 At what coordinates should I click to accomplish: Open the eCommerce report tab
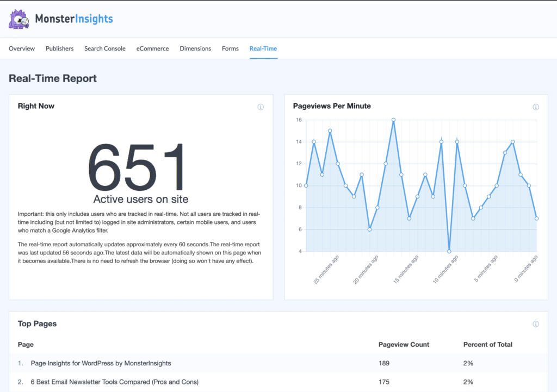(x=152, y=48)
